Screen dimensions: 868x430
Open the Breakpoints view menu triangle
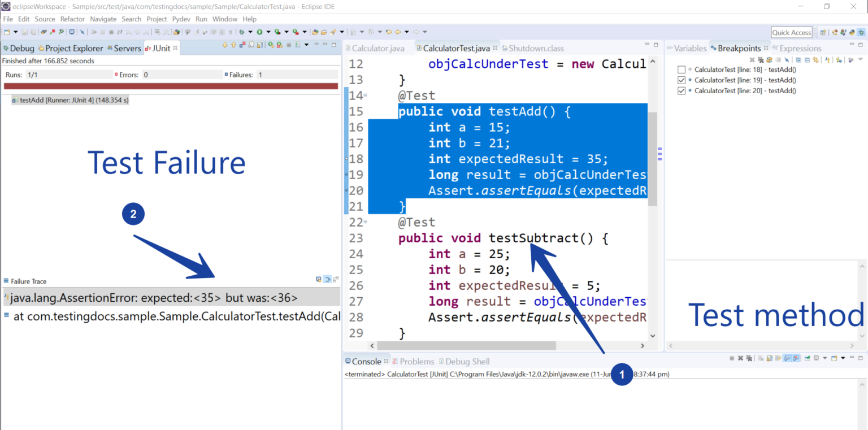pos(860,59)
